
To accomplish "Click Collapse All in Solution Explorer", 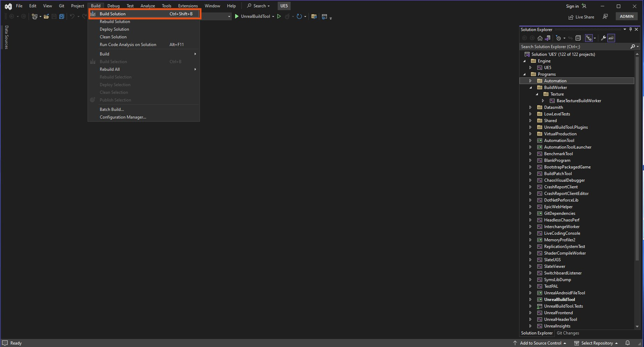I will point(578,38).
